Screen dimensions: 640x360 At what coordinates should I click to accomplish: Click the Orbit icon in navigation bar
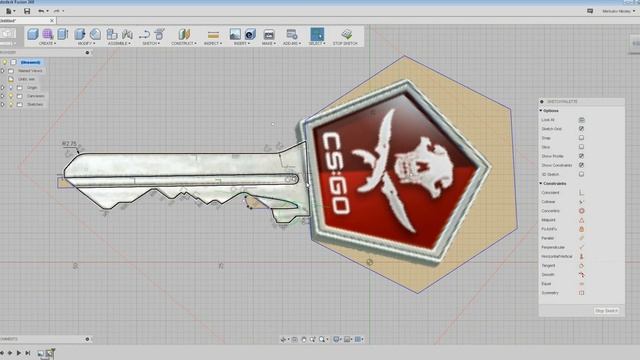[x=283, y=339]
